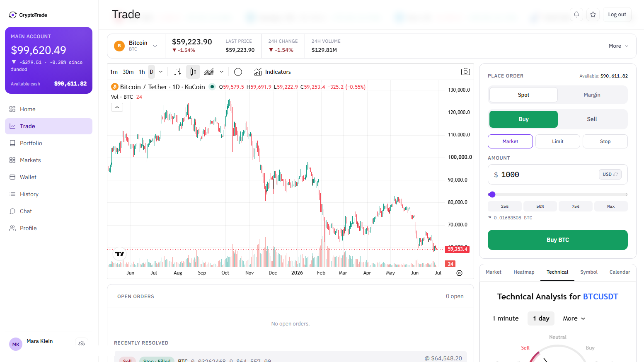Open Profile in sidebar
644x362 pixels.
pyautogui.click(x=48, y=228)
